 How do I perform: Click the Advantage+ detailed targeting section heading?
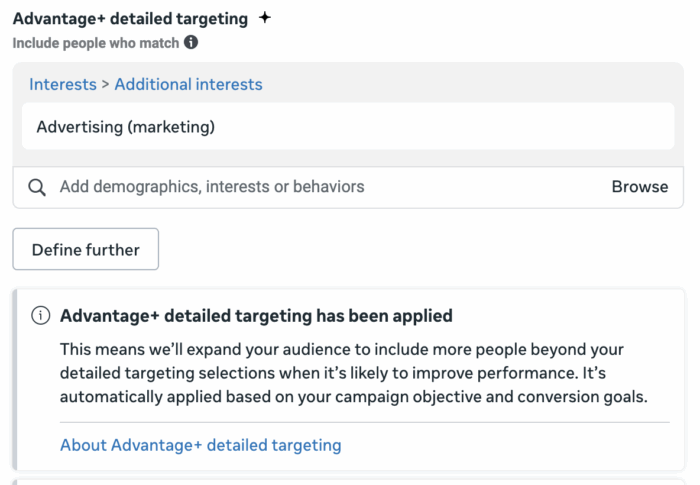pos(130,18)
